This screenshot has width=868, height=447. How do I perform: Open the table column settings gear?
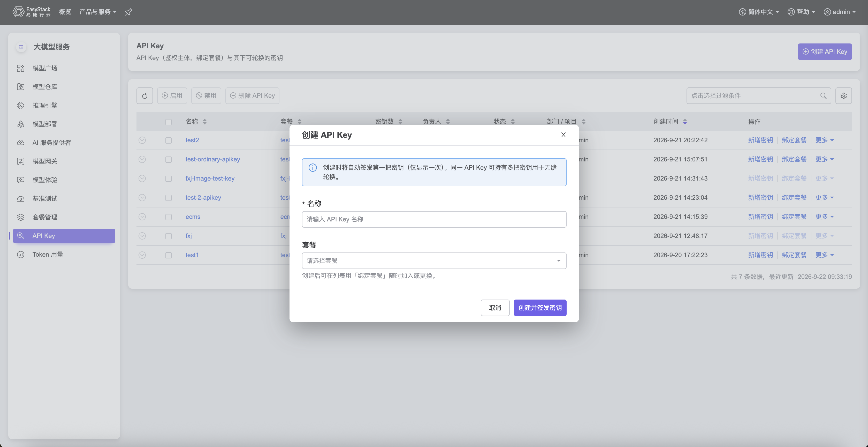(x=843, y=96)
